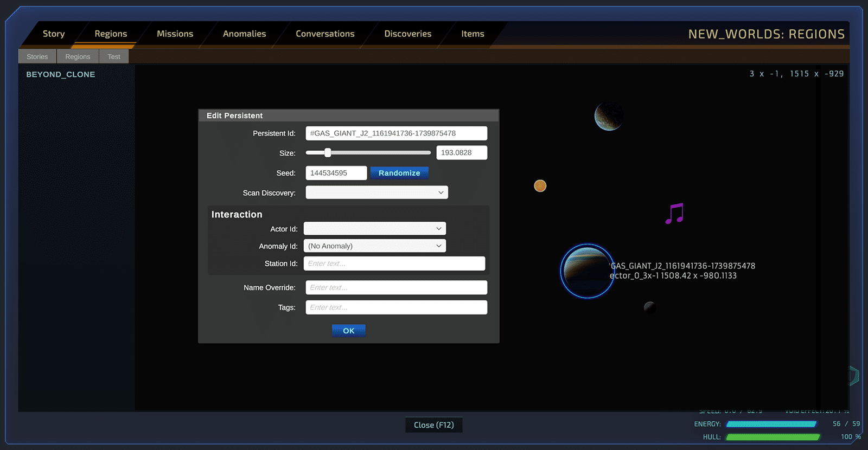Open the Discoveries tab
The width and height of the screenshot is (868, 450).
click(x=408, y=34)
